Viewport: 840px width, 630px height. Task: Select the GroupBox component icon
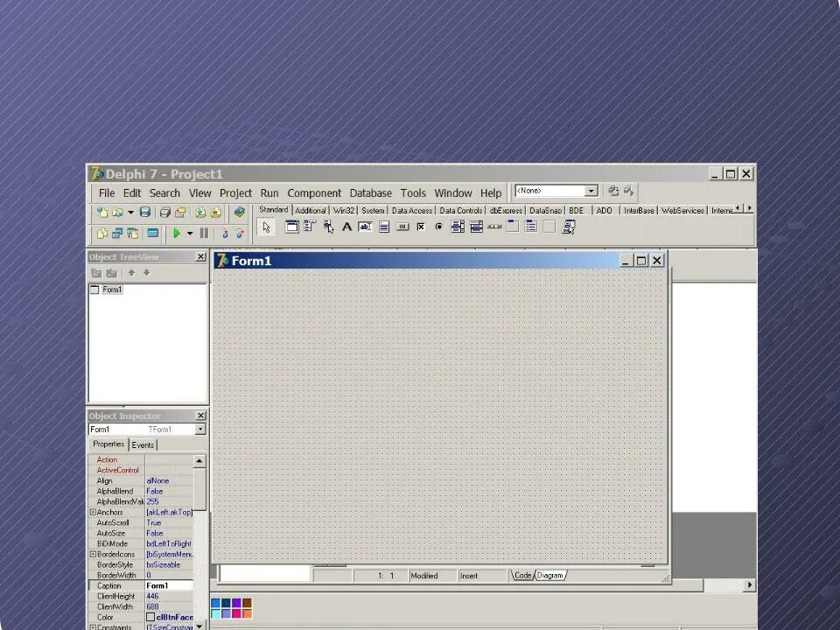[x=513, y=227]
